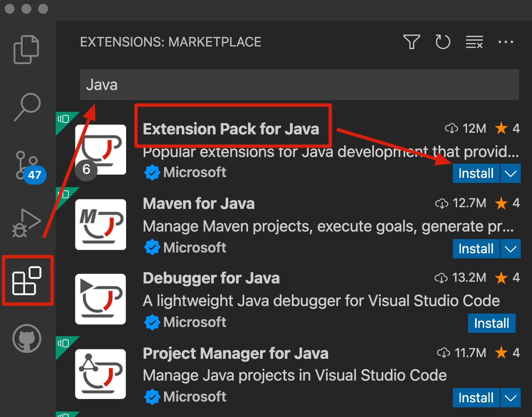This screenshot has width=532, height=417.
Task: Open Install dropdown for Project Manager for Java
Action: [x=510, y=398]
